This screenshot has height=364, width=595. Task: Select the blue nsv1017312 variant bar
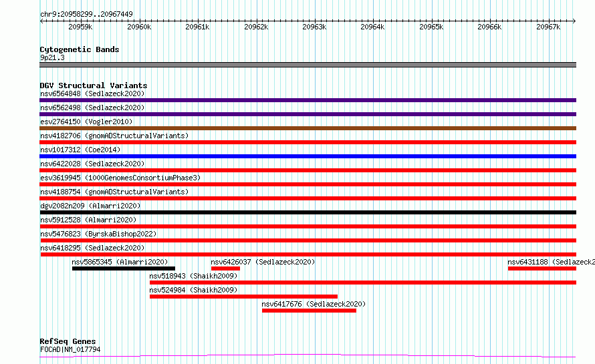pyautogui.click(x=308, y=156)
